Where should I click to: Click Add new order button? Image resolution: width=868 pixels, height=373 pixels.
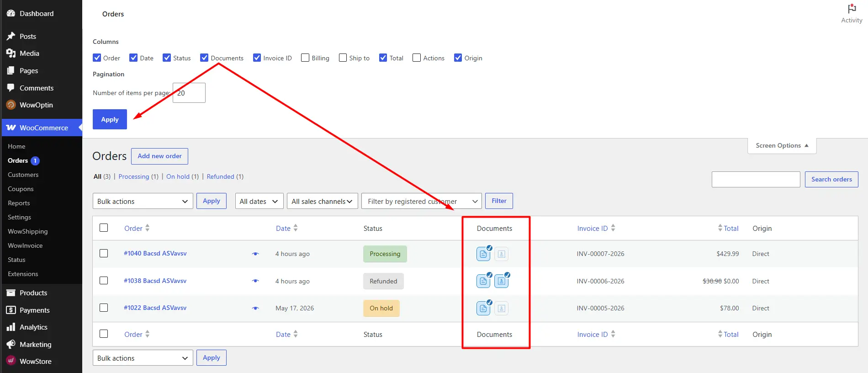click(159, 156)
